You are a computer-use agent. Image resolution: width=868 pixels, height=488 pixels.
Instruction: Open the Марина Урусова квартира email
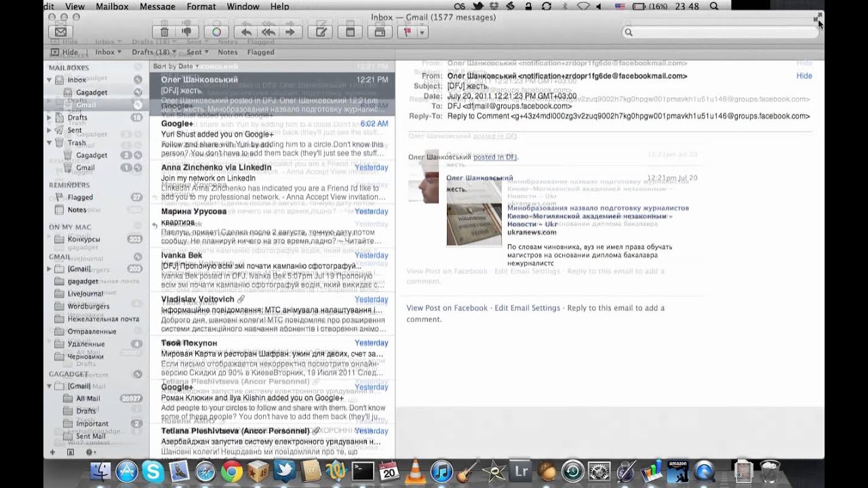point(272,226)
